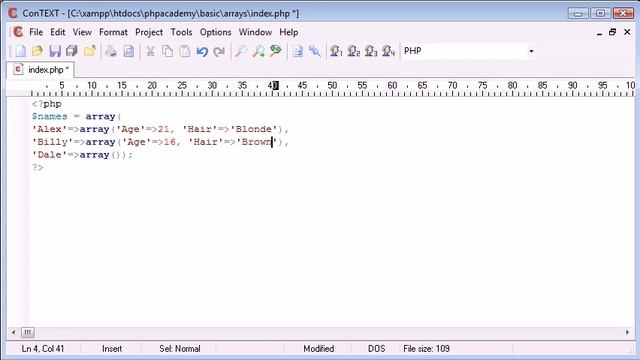Close the inner document with X

(627, 32)
